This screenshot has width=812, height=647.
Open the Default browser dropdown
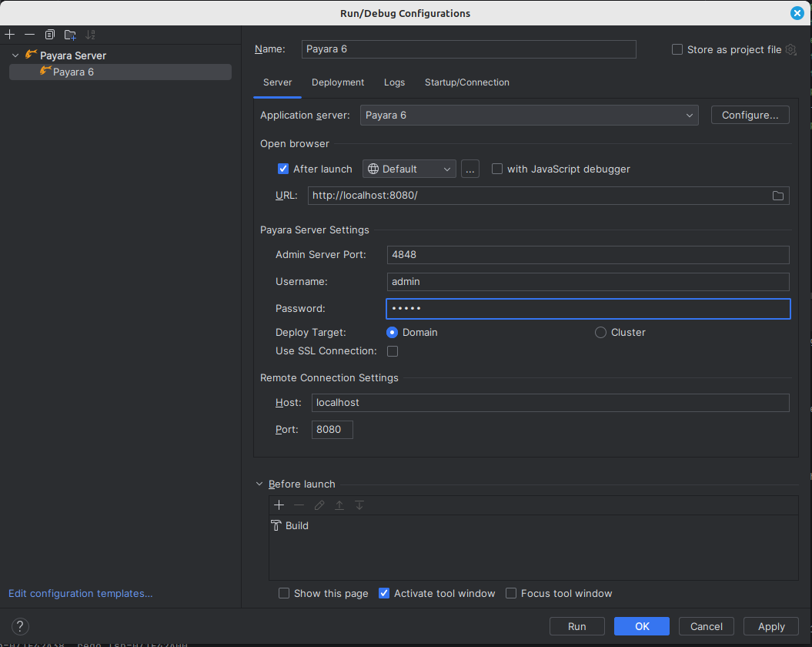[x=409, y=169]
